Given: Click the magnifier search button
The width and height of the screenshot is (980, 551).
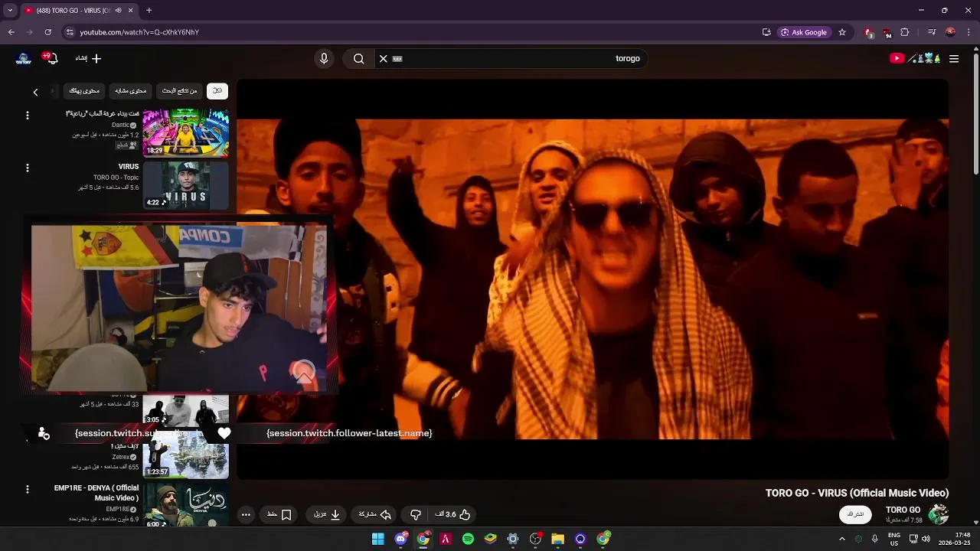Looking at the screenshot, I should (358, 59).
